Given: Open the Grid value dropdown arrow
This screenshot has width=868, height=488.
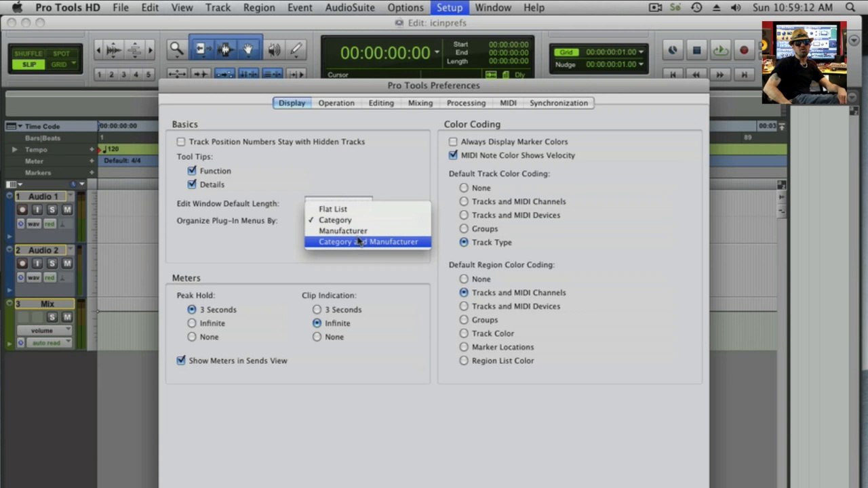Looking at the screenshot, I should click(641, 52).
